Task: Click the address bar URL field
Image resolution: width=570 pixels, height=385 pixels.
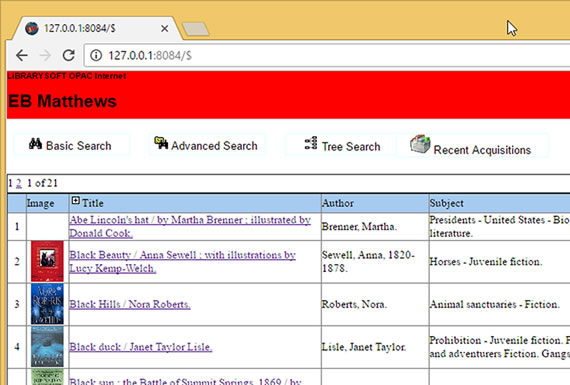Action: click(327, 55)
